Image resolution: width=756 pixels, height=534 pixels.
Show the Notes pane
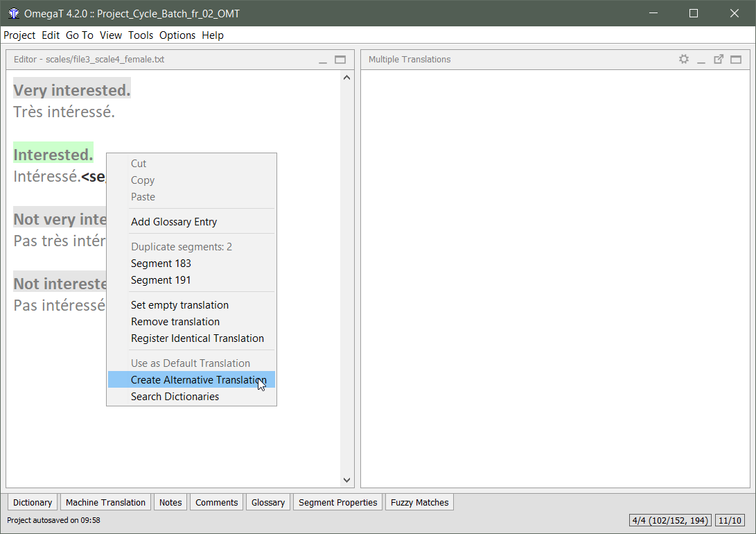click(170, 502)
